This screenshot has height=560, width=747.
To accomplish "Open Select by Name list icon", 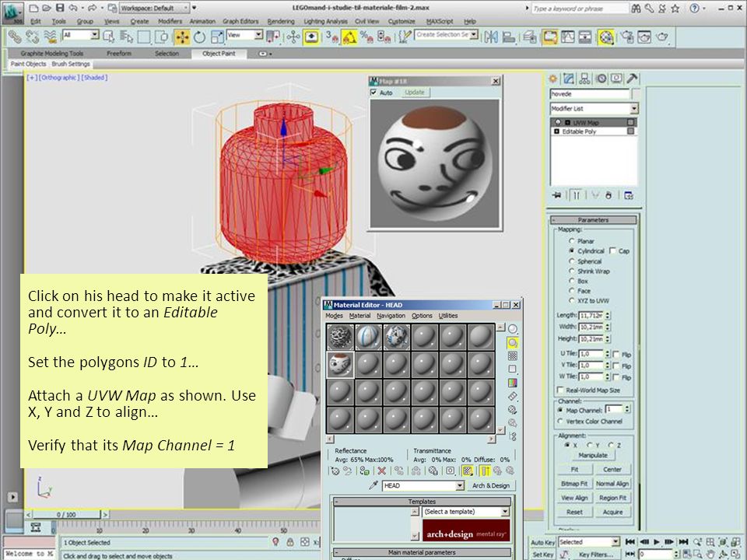I will pyautogui.click(x=127, y=37).
